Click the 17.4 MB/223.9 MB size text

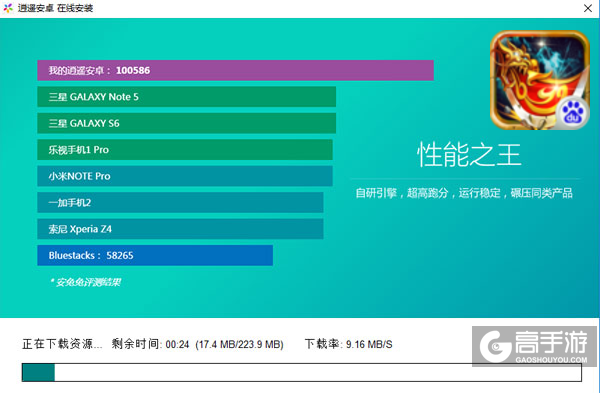point(240,344)
